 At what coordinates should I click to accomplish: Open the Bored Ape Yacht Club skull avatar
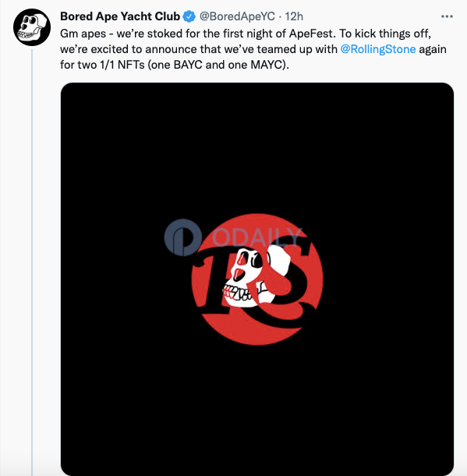32,27
